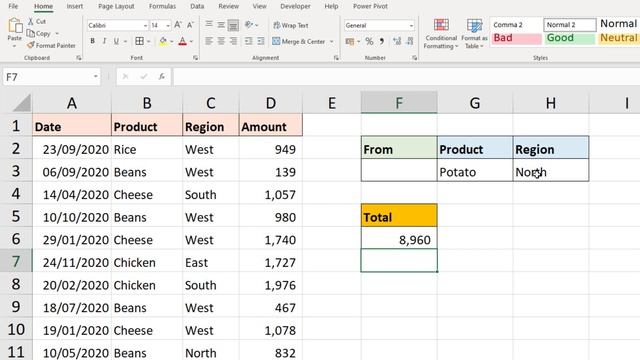Select the Total header cell
Viewport: 640px width, 360px height.
[399, 216]
